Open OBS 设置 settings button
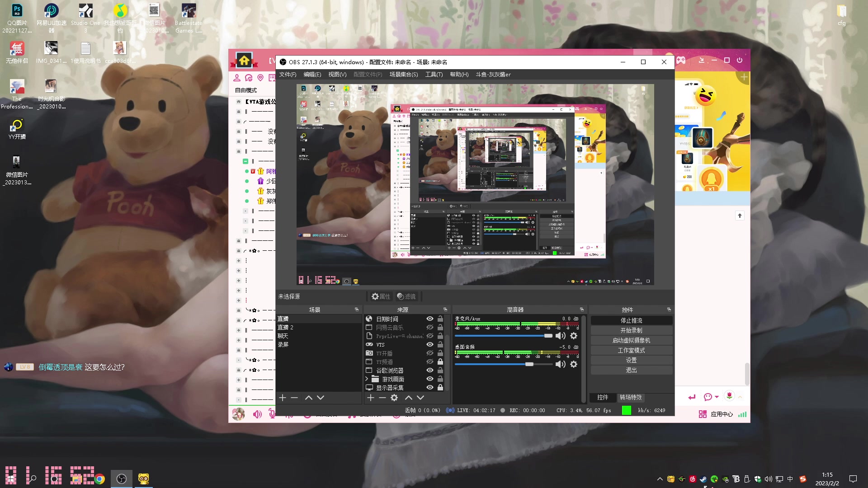The width and height of the screenshot is (868, 488). coord(632,360)
